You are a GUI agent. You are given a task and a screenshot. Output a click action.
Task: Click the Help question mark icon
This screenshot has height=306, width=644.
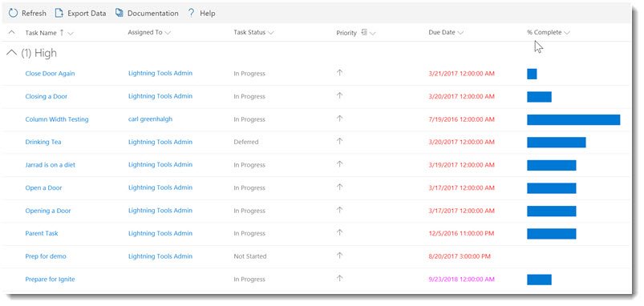[x=191, y=13]
